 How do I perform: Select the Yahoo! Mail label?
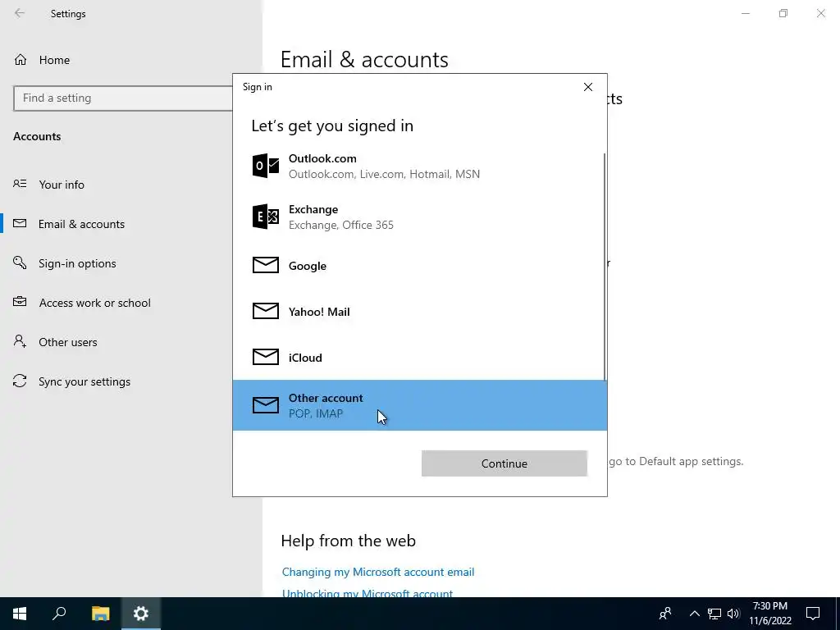(x=319, y=312)
